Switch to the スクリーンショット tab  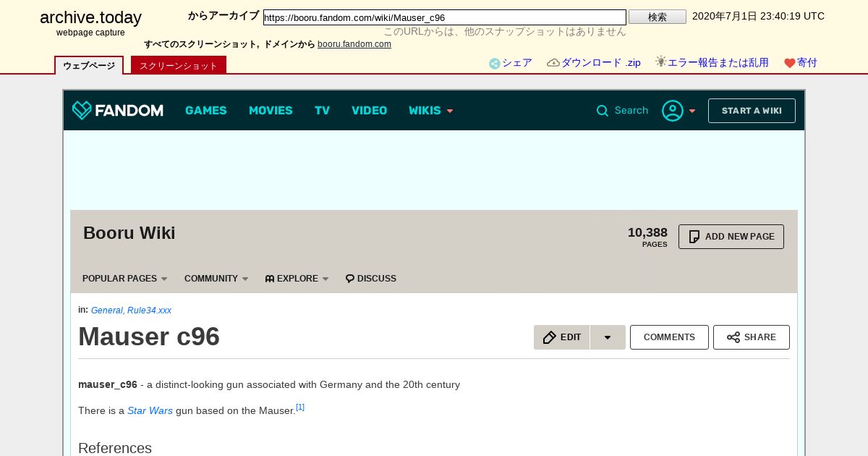click(x=179, y=65)
